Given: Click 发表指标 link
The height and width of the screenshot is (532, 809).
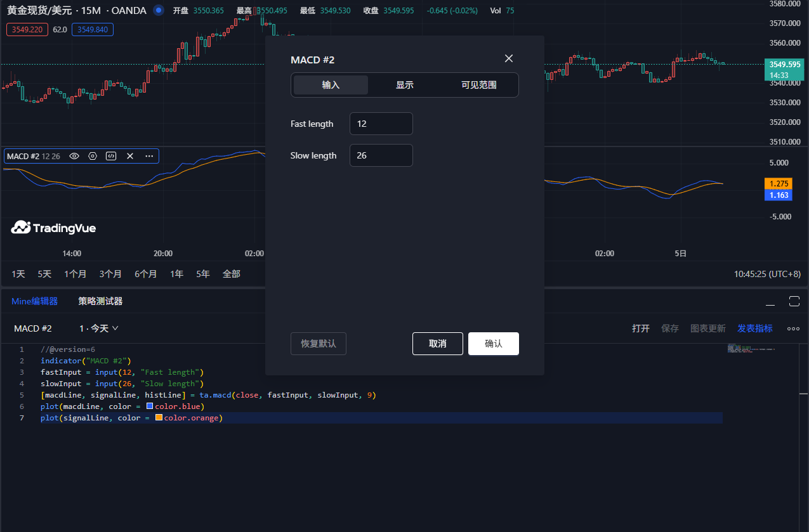Looking at the screenshot, I should pyautogui.click(x=754, y=328).
